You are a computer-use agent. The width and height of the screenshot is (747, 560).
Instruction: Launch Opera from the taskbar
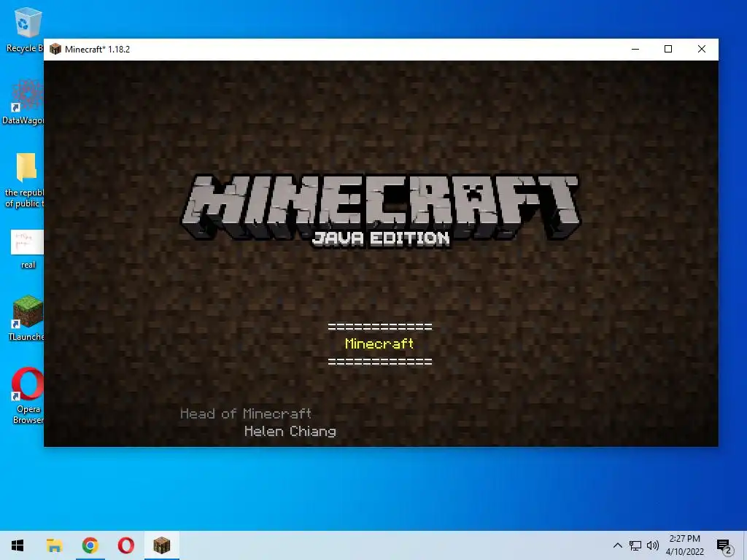125,545
